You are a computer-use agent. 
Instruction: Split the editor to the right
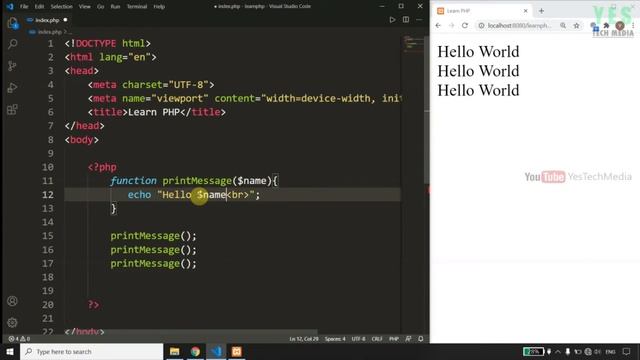point(406,20)
